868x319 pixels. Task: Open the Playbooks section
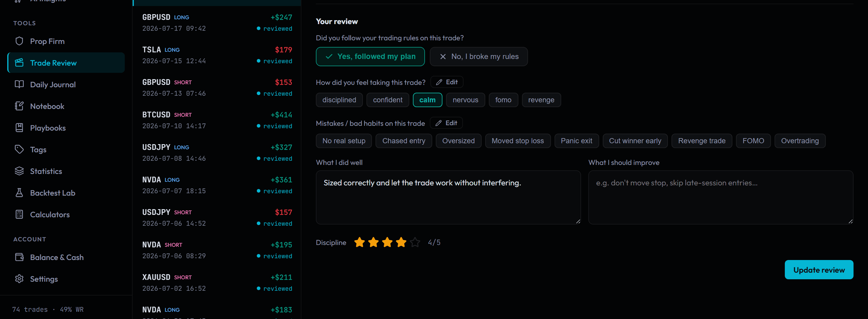(66, 128)
